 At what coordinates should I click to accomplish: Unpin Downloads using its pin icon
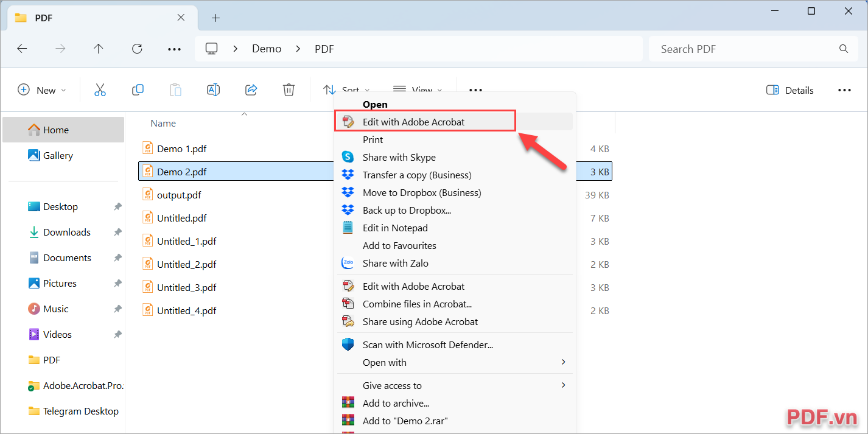pos(117,233)
